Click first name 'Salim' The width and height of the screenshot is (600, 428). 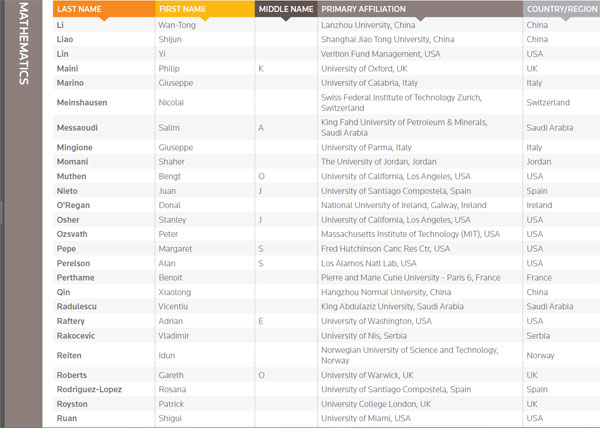point(169,128)
